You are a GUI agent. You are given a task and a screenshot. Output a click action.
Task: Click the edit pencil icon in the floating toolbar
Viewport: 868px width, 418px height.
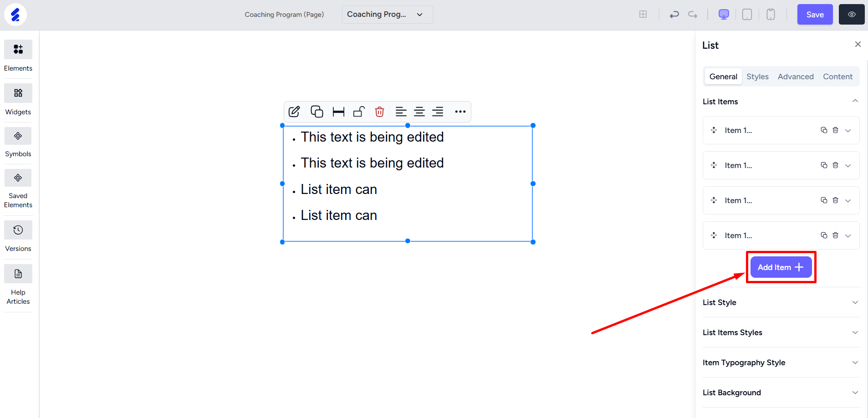click(294, 112)
